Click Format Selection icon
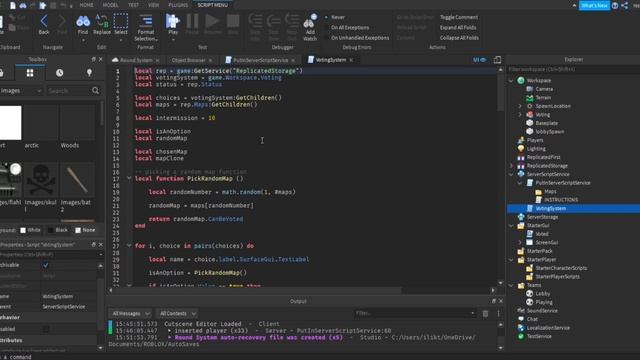The width and height of the screenshot is (640, 360). (146, 21)
